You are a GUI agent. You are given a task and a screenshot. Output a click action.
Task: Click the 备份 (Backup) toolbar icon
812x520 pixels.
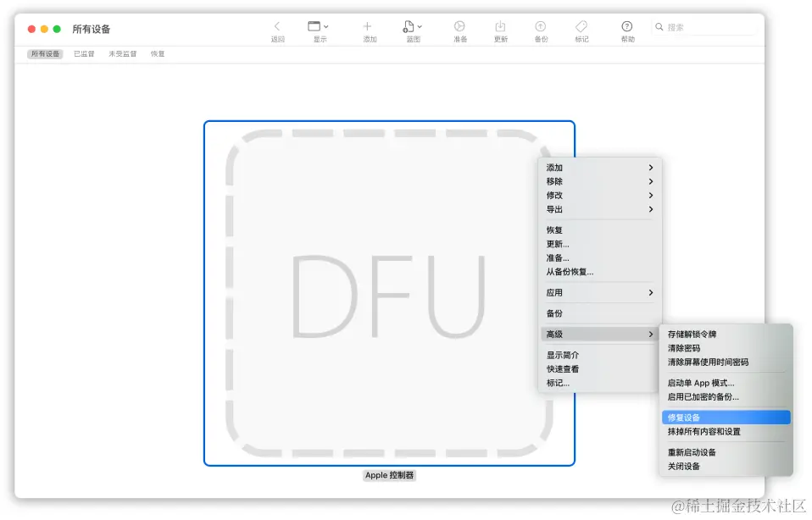(541, 27)
